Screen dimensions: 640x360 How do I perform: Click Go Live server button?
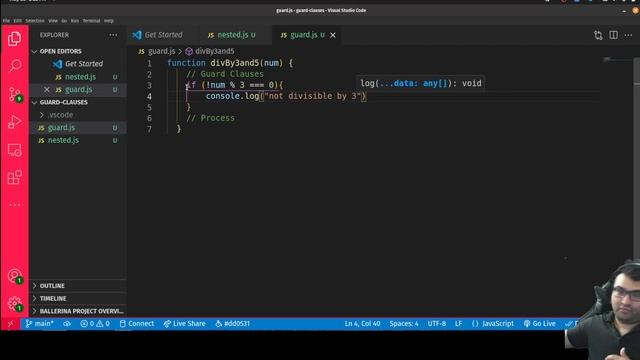click(x=539, y=324)
